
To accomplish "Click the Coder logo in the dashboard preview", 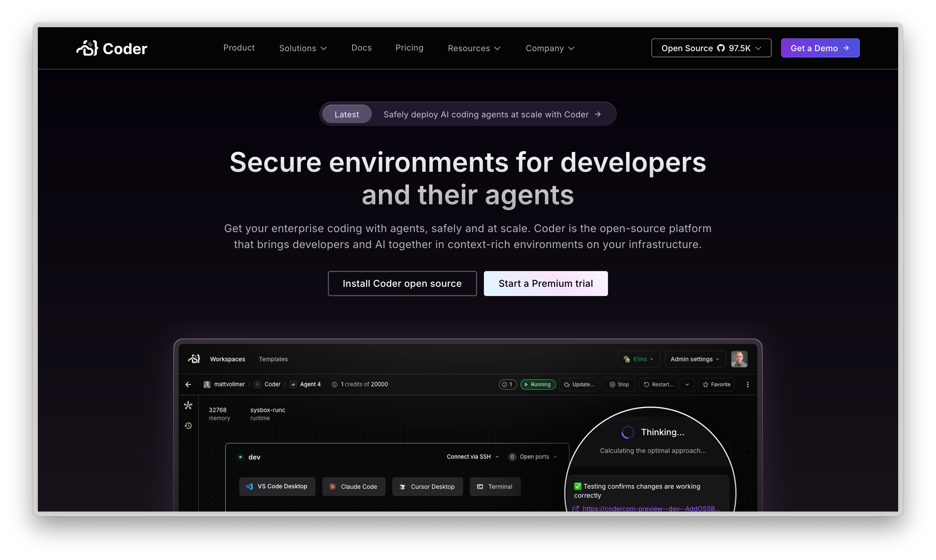I will (194, 359).
